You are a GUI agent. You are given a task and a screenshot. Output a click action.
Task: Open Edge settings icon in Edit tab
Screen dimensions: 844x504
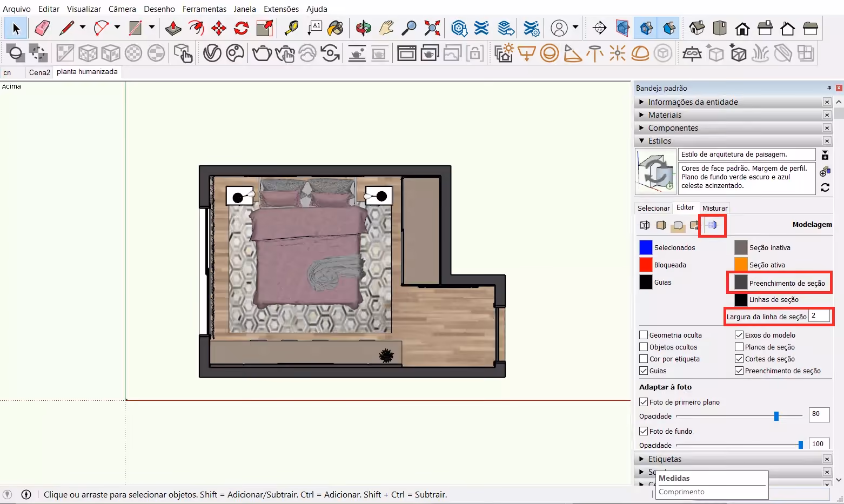(x=645, y=225)
